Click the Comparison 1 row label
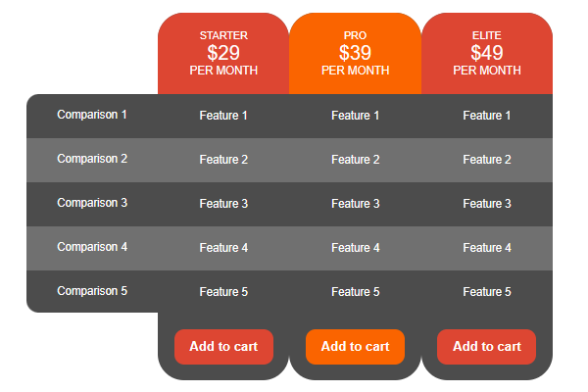 pyautogui.click(x=92, y=115)
